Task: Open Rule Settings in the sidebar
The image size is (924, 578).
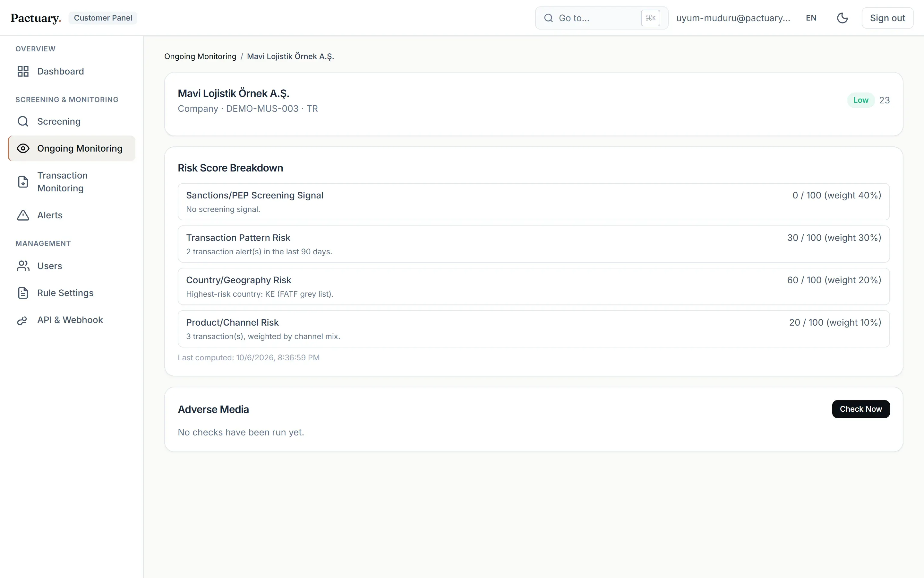Action: [x=72, y=293]
